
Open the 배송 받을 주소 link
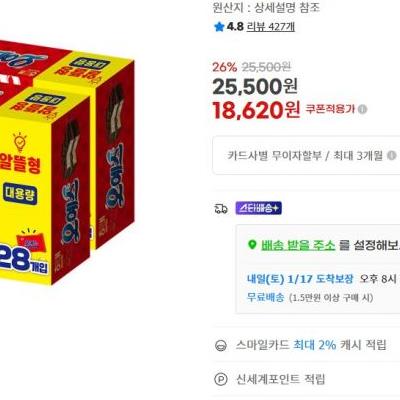point(298,246)
